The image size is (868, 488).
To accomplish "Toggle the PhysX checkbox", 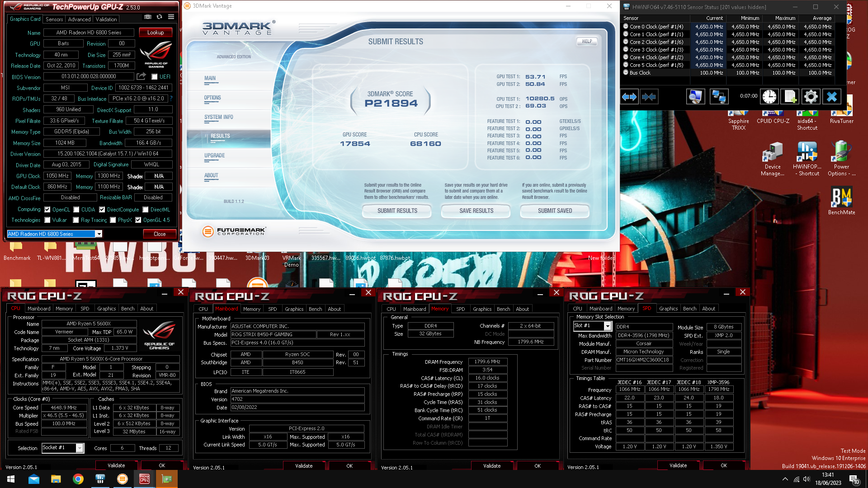I will [113, 220].
